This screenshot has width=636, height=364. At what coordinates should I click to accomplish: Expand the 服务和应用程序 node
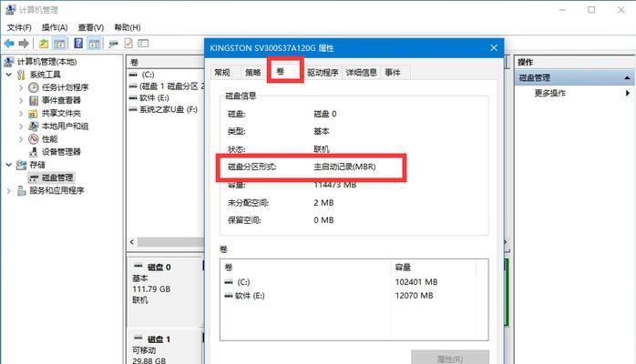(x=9, y=191)
